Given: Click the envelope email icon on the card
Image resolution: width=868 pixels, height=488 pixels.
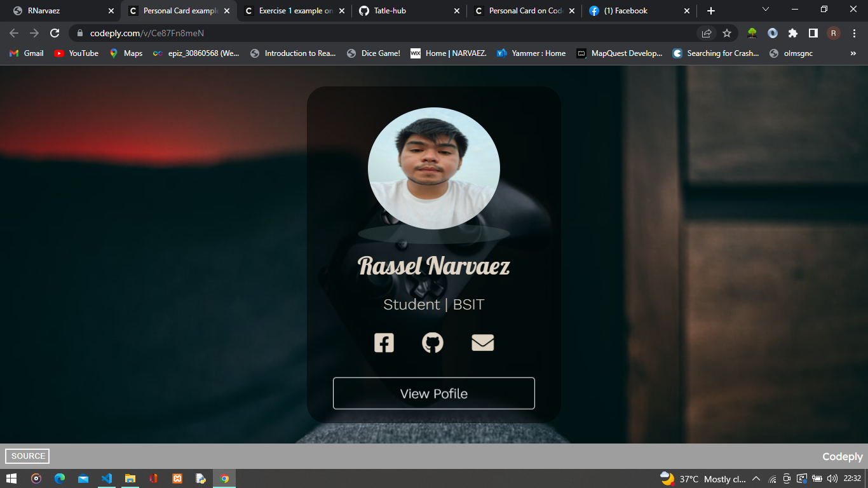Looking at the screenshot, I should 483,342.
